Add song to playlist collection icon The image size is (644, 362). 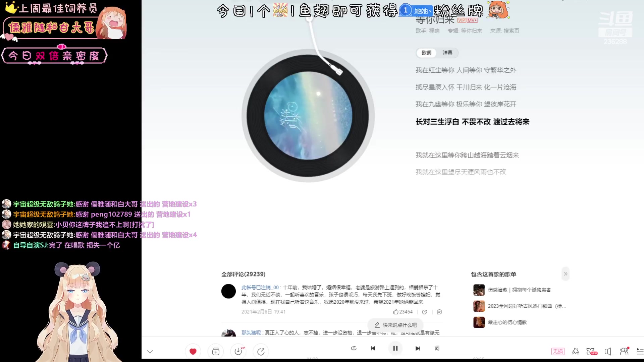(x=216, y=351)
